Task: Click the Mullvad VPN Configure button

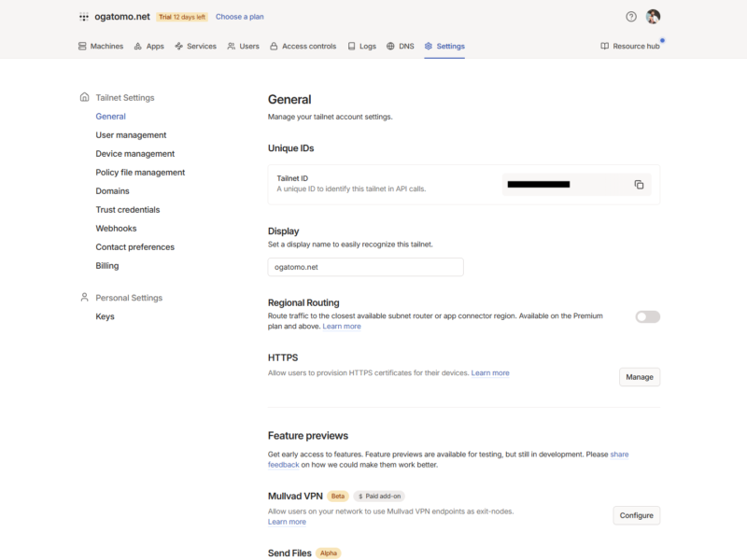Action: tap(637, 516)
